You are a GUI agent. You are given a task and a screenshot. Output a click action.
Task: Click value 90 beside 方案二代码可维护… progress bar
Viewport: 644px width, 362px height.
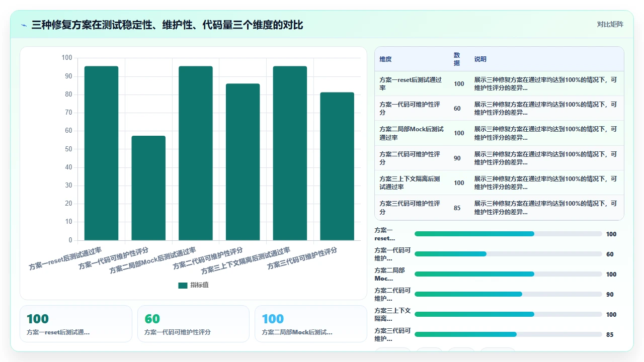[610, 295]
